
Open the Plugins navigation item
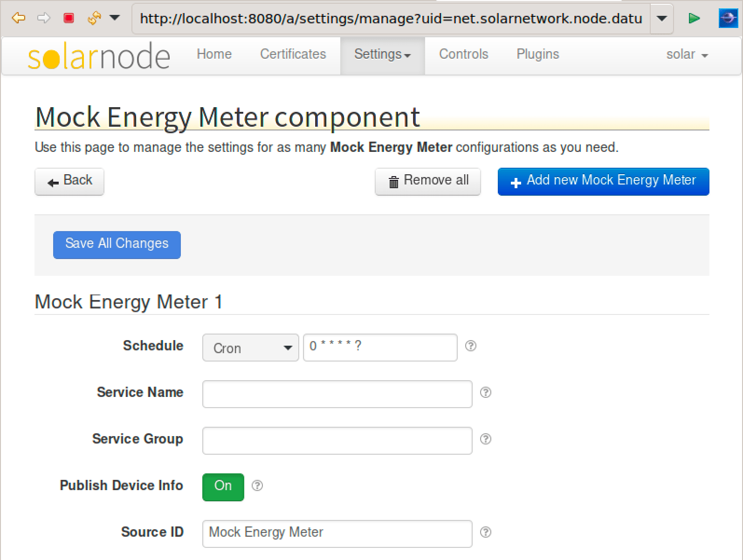[537, 55]
